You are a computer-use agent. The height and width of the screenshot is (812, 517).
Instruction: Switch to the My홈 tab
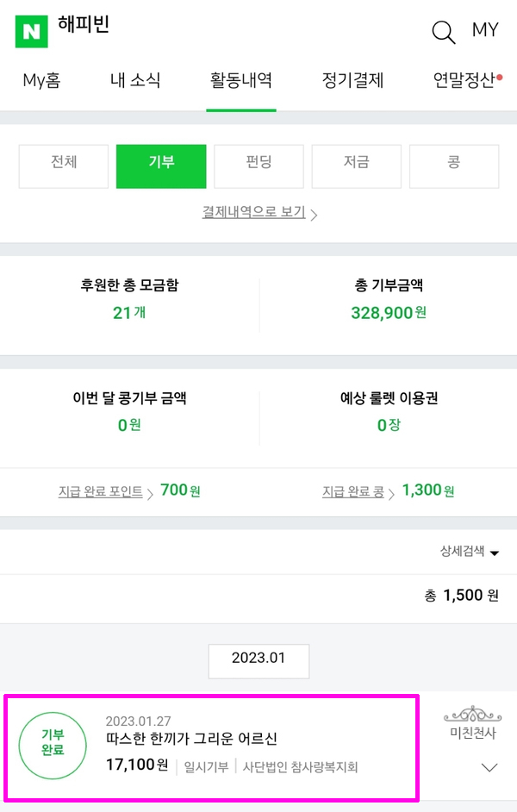coord(41,81)
